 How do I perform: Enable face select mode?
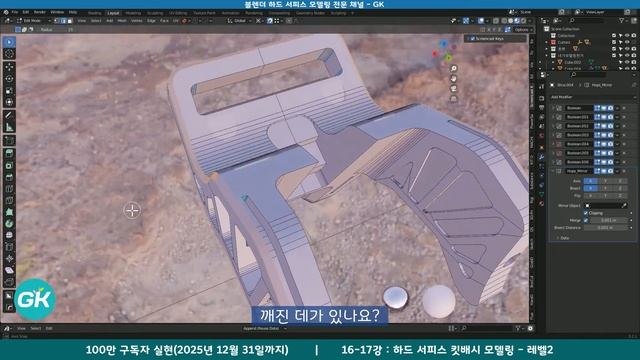click(x=70, y=20)
